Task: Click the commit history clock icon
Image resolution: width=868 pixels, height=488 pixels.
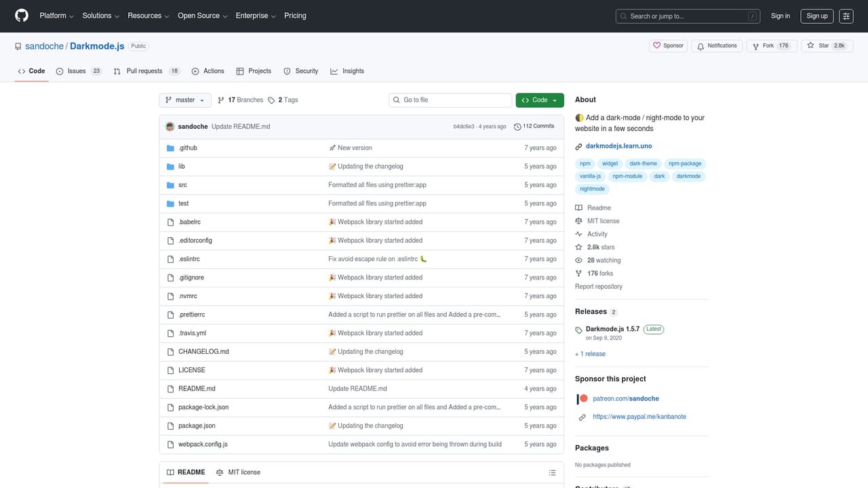Action: (517, 126)
